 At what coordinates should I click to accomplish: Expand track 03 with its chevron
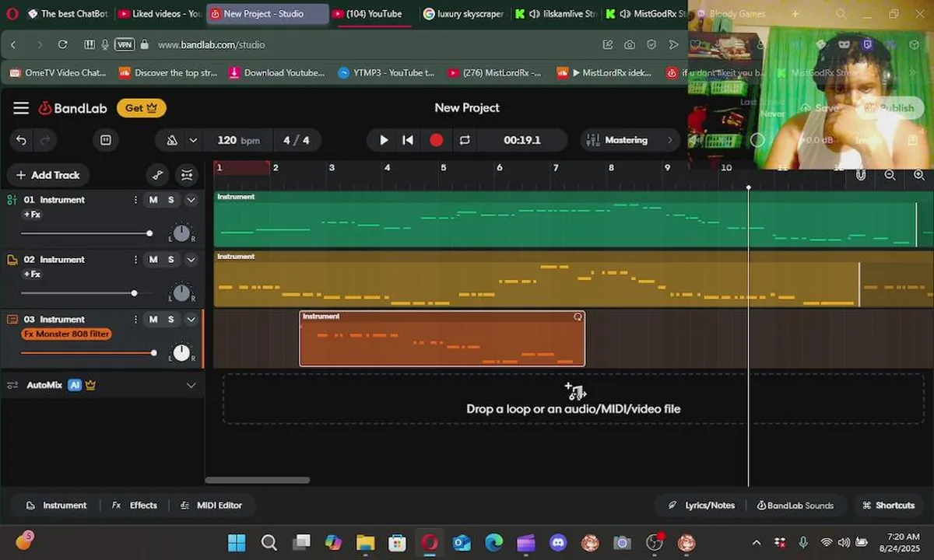[x=191, y=320]
